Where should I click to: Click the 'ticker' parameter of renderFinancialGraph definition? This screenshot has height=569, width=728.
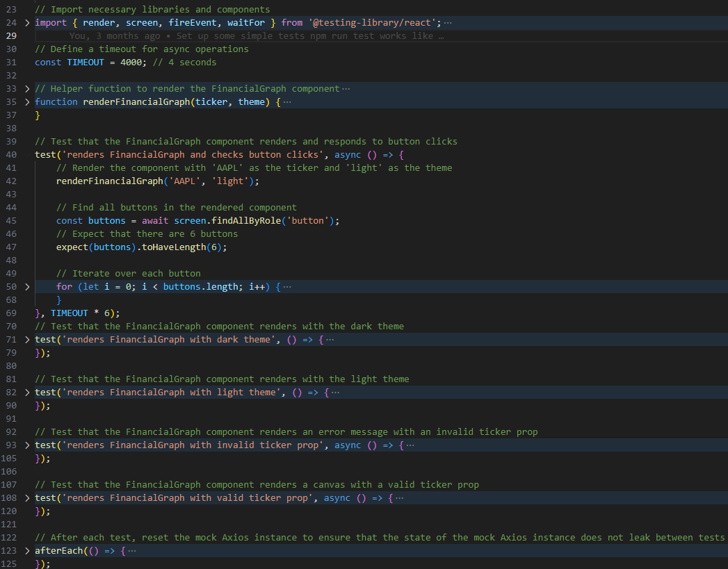(211, 102)
